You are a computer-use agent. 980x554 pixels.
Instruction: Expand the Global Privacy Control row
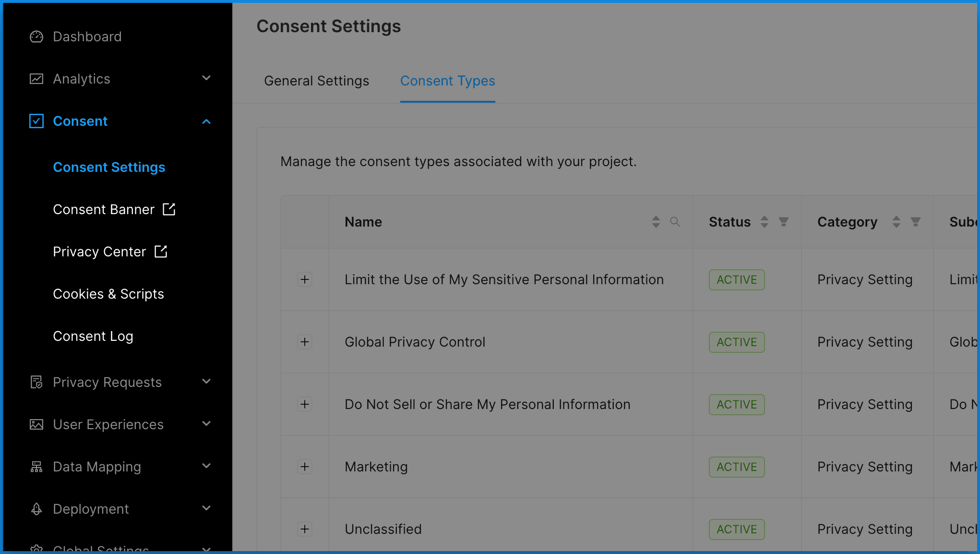pyautogui.click(x=305, y=342)
